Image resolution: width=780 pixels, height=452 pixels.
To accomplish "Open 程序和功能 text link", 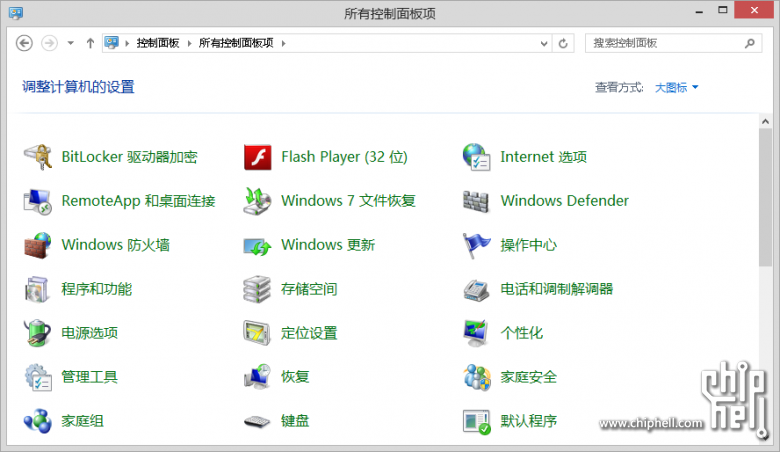I will pyautogui.click(x=97, y=289).
